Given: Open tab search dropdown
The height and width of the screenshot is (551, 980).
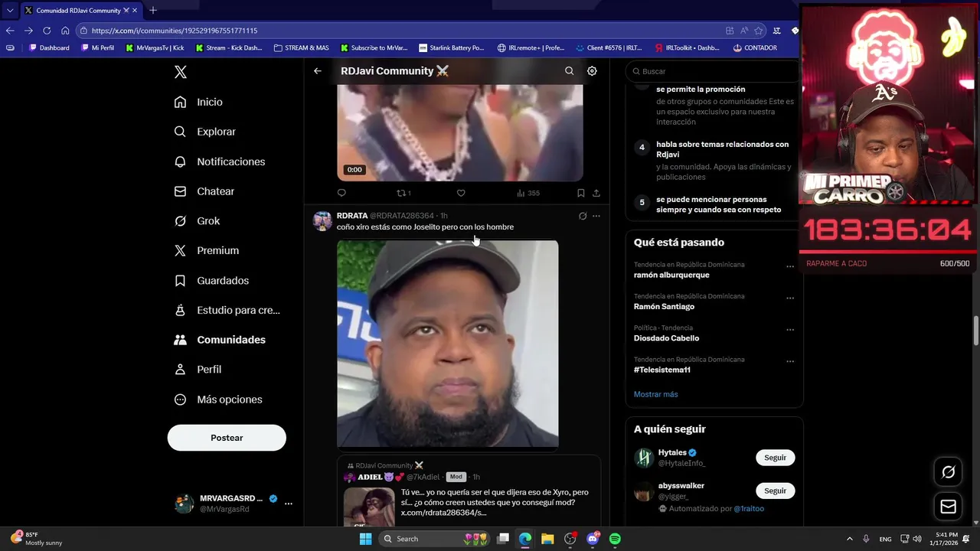Looking at the screenshot, I should [10, 10].
